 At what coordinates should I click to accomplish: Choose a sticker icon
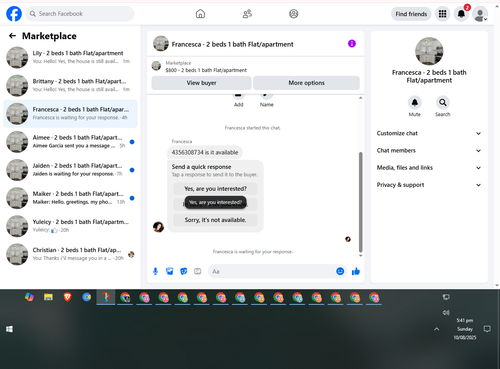[x=184, y=271]
